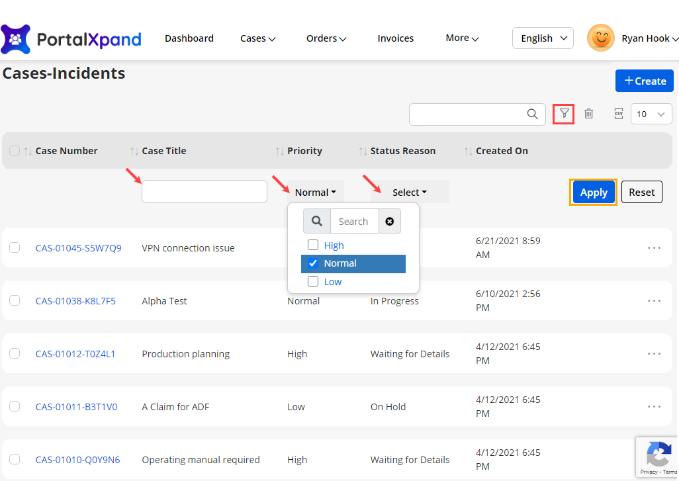Click the Case Title filter text field
This screenshot has height=481, width=679.
coord(204,191)
